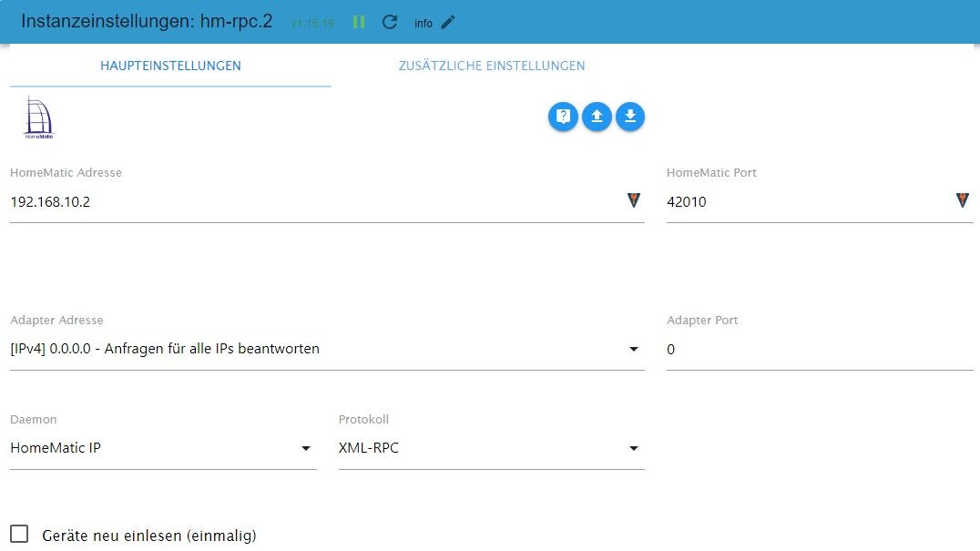The height and width of the screenshot is (551, 980).
Task: Click the HomeMatic adapter logo
Action: click(x=39, y=117)
